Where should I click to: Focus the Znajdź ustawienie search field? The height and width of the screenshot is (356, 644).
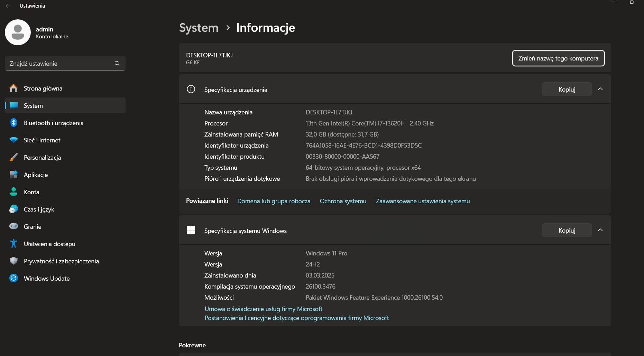[x=65, y=64]
